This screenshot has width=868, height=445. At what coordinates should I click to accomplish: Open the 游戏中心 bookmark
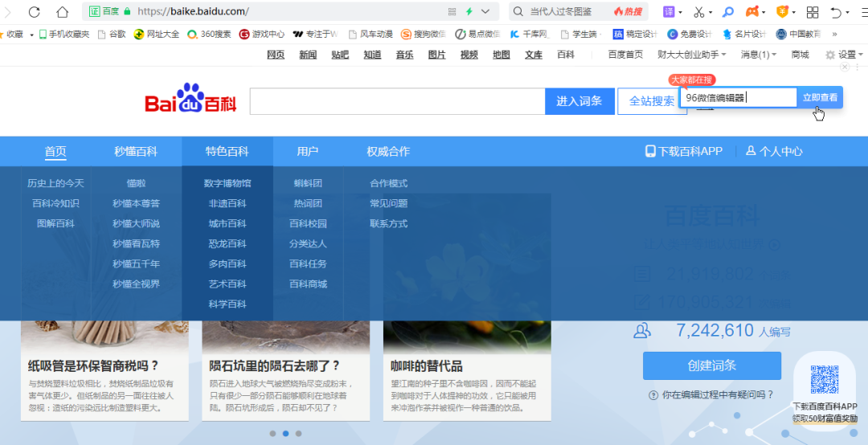262,35
